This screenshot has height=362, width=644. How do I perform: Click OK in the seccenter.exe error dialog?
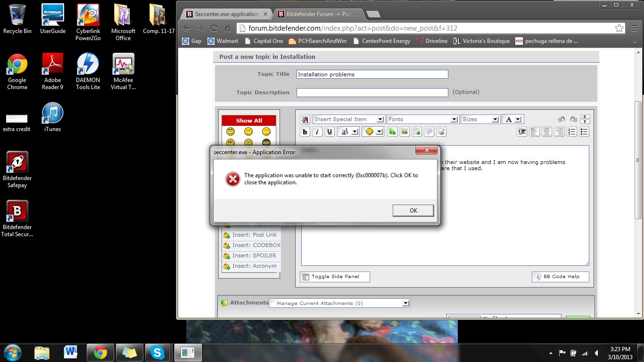pos(413,211)
